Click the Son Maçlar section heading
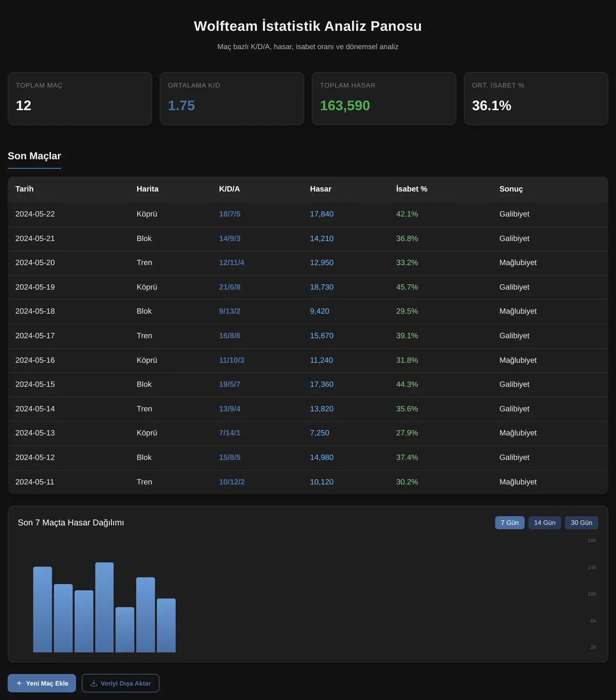616x700 pixels. (x=34, y=156)
